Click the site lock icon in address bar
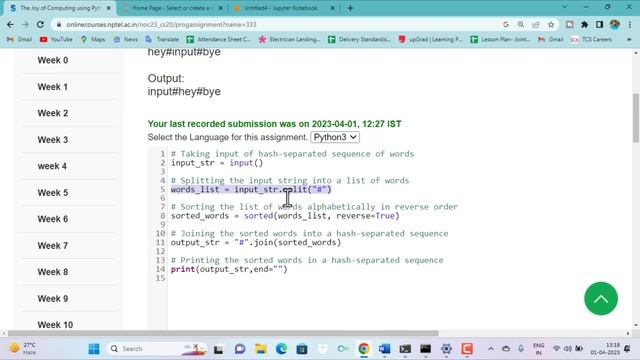Image resolution: width=640 pixels, height=360 pixels. [x=59, y=24]
